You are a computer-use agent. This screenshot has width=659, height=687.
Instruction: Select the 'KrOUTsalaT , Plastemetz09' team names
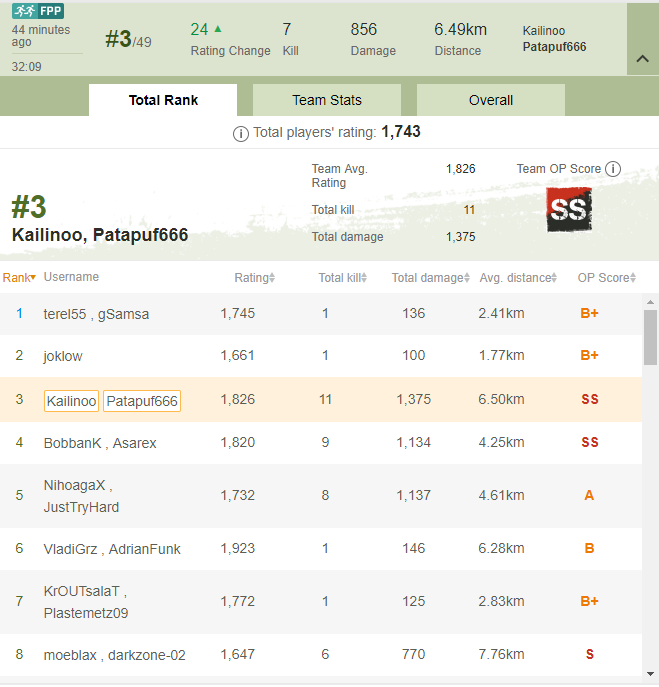pos(86,602)
